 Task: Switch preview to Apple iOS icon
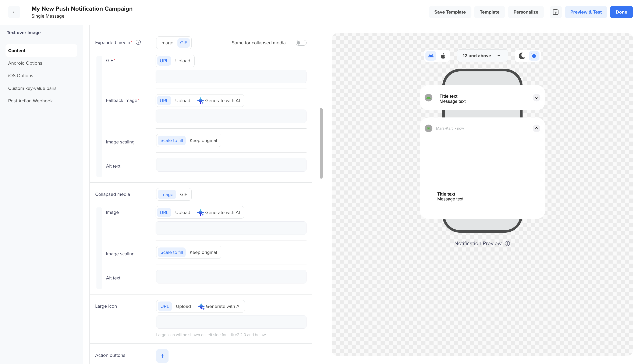(443, 56)
